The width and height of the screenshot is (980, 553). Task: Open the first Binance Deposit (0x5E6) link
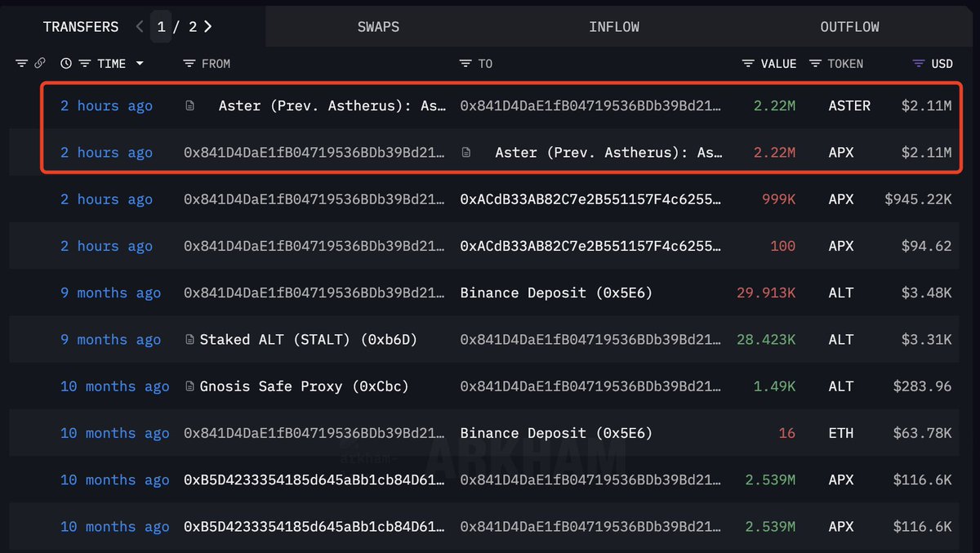point(556,293)
